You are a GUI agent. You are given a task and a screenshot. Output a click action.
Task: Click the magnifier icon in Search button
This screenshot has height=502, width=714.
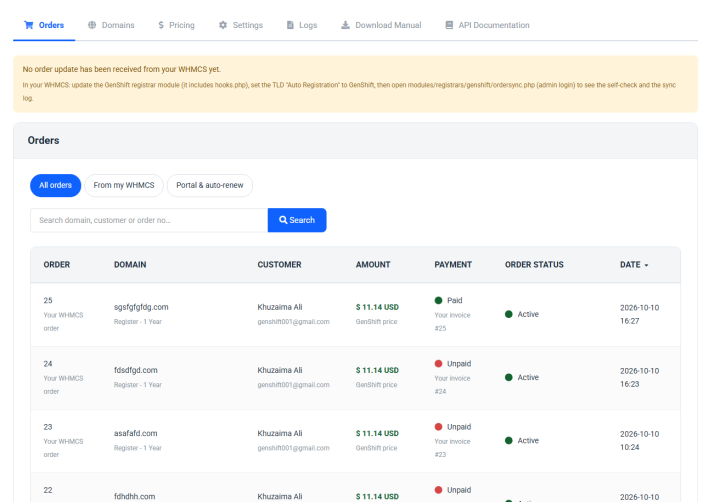[x=283, y=220]
